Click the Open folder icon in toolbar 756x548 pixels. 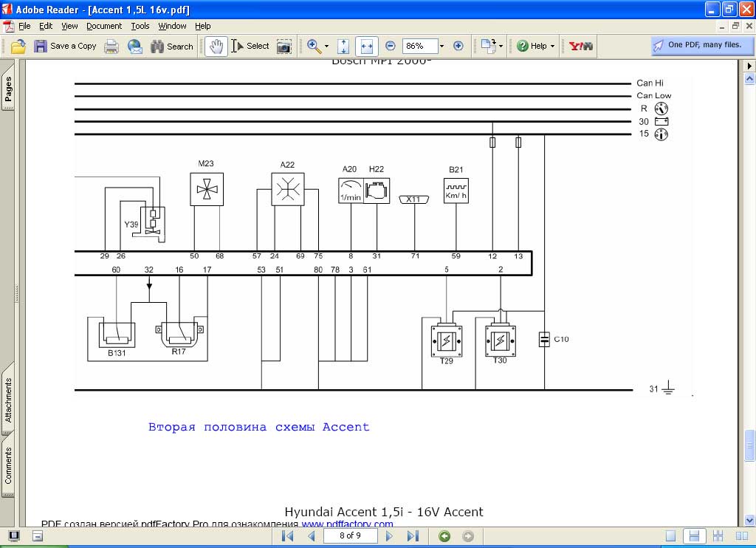pos(18,47)
